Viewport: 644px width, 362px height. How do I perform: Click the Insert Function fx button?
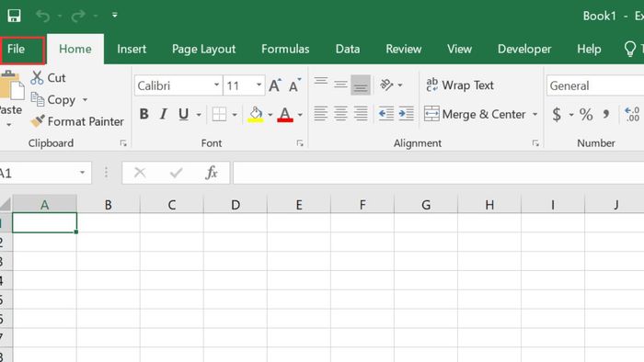(211, 173)
